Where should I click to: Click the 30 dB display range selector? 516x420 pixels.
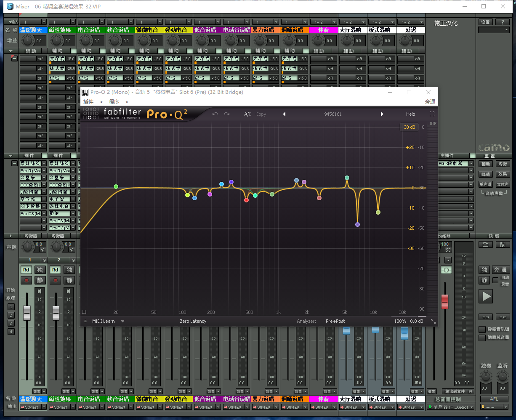tap(409, 127)
